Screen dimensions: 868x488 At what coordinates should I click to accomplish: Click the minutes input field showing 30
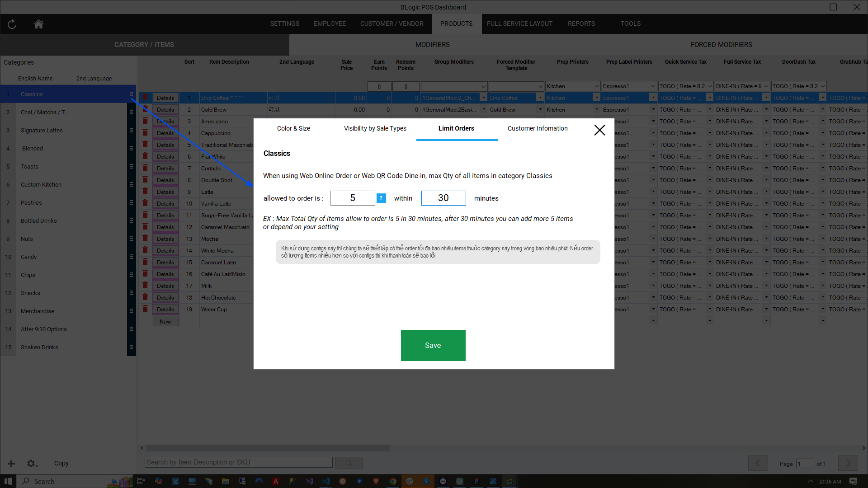pyautogui.click(x=443, y=198)
